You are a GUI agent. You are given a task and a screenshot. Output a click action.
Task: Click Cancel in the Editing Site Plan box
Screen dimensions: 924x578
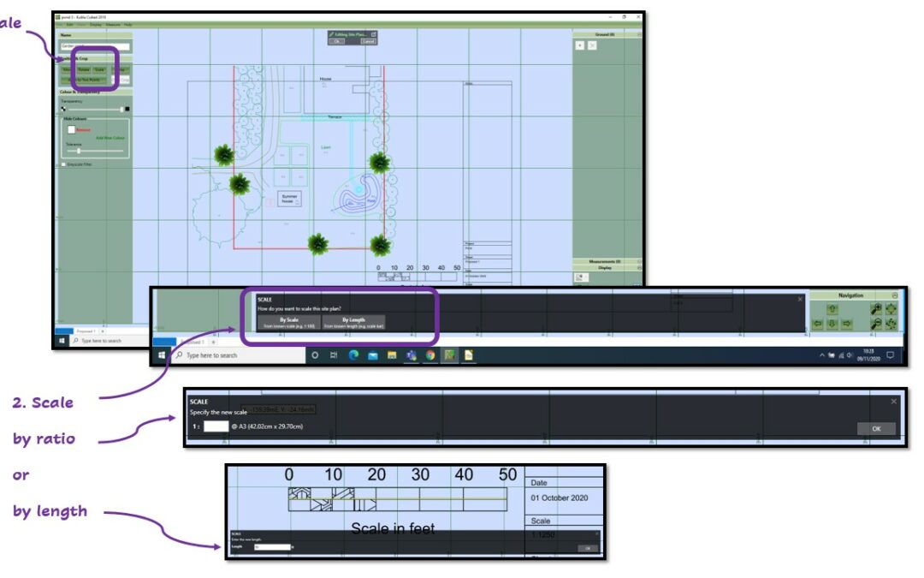click(x=368, y=42)
